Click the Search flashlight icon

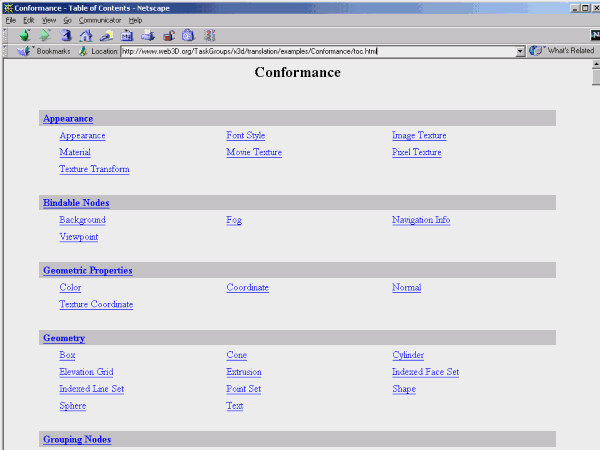point(106,35)
